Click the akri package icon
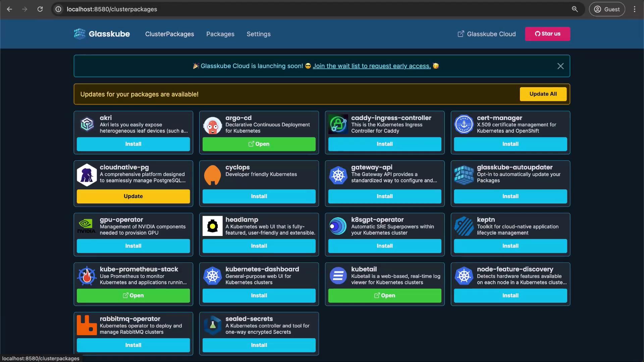644x362 pixels. (87, 124)
